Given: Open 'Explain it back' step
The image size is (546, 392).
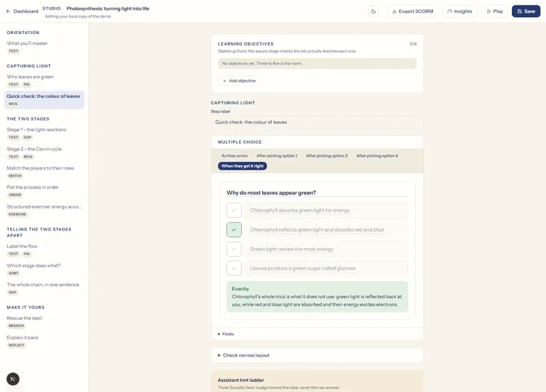Looking at the screenshot, I should pos(44,341).
